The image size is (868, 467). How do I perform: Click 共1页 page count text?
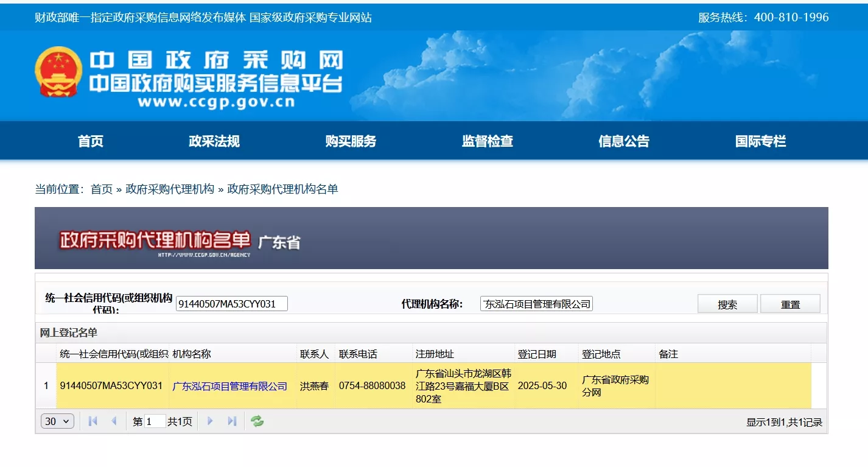coord(180,421)
